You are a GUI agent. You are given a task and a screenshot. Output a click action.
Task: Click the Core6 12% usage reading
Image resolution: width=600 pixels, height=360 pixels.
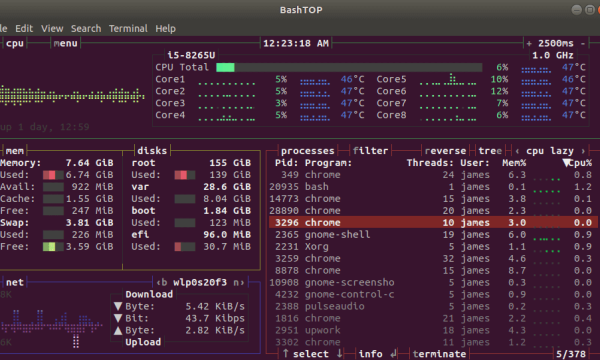click(499, 91)
